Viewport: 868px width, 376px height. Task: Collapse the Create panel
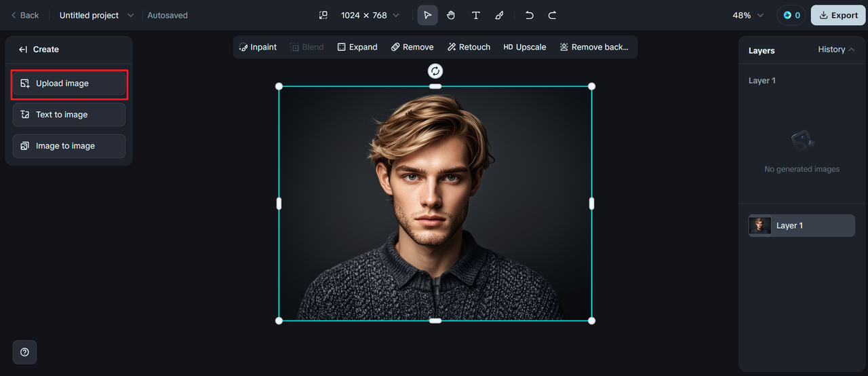point(23,49)
